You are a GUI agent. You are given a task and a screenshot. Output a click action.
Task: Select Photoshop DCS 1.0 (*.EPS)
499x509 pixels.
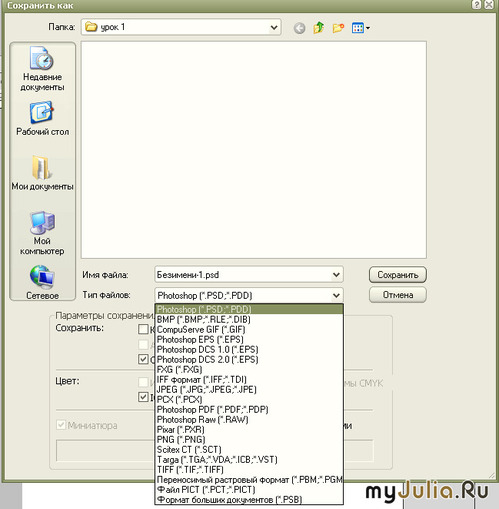(x=249, y=349)
